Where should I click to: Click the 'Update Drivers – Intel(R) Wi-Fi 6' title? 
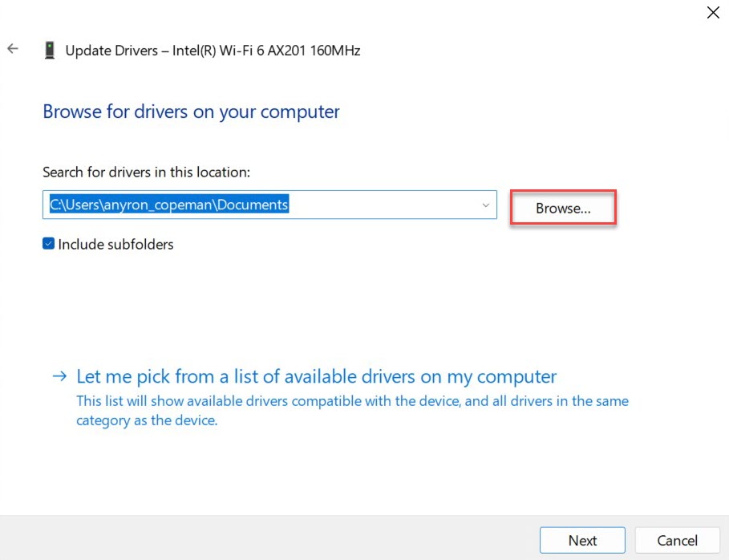coord(213,51)
